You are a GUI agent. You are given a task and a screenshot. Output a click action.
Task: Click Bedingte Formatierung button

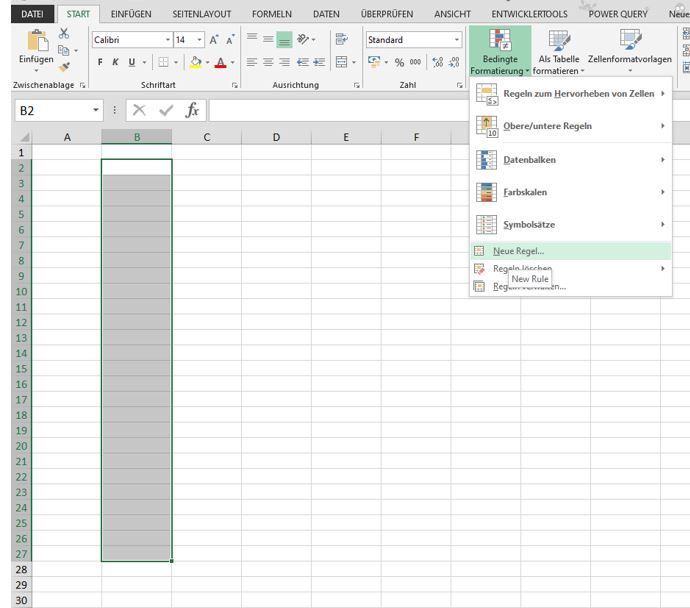tap(500, 51)
